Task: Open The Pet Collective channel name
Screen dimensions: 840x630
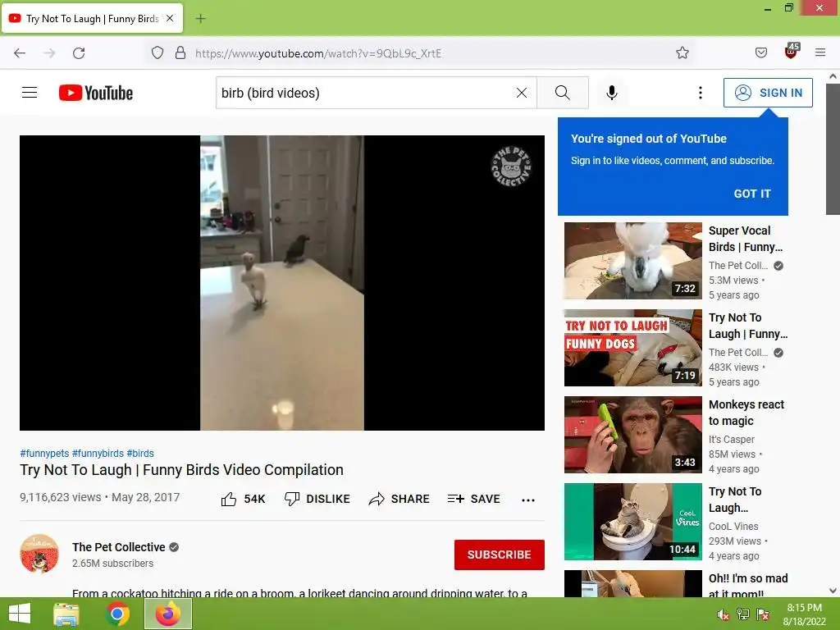Action: (119, 547)
